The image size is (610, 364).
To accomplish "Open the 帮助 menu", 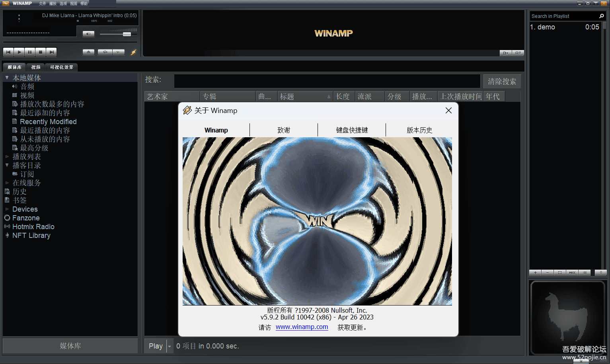I will click(x=84, y=3).
